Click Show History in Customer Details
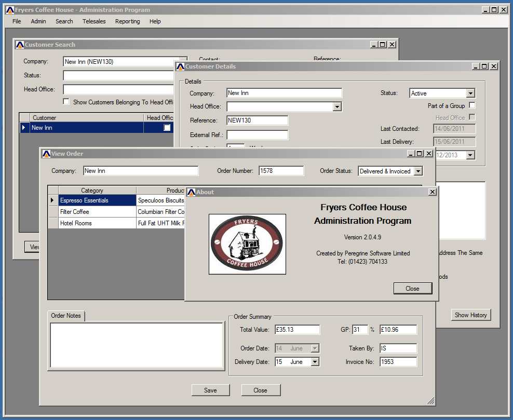The height and width of the screenshot is (420, 513). pos(471,315)
